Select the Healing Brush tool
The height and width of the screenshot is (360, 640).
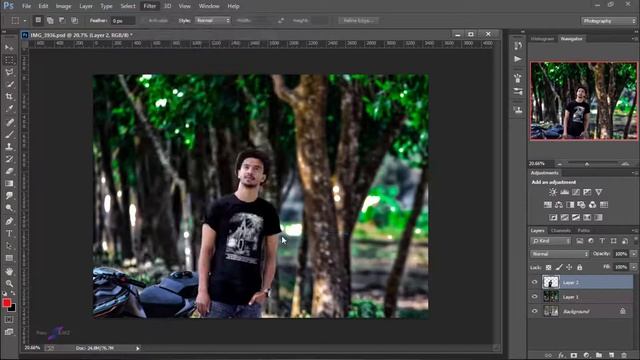tap(9, 122)
